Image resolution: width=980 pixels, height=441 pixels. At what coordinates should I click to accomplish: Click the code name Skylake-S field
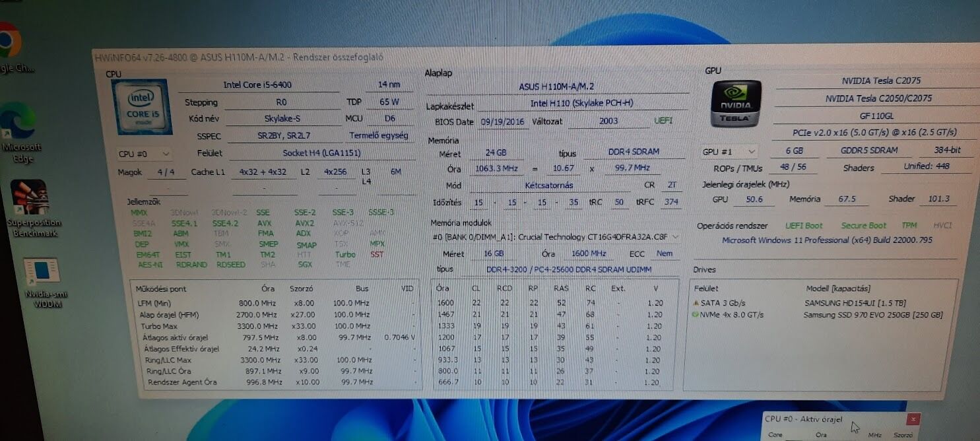[x=282, y=119]
